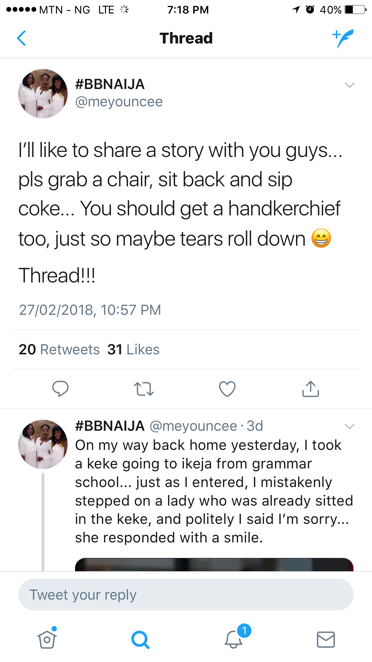Tap the Tweet your reply field

click(x=186, y=594)
